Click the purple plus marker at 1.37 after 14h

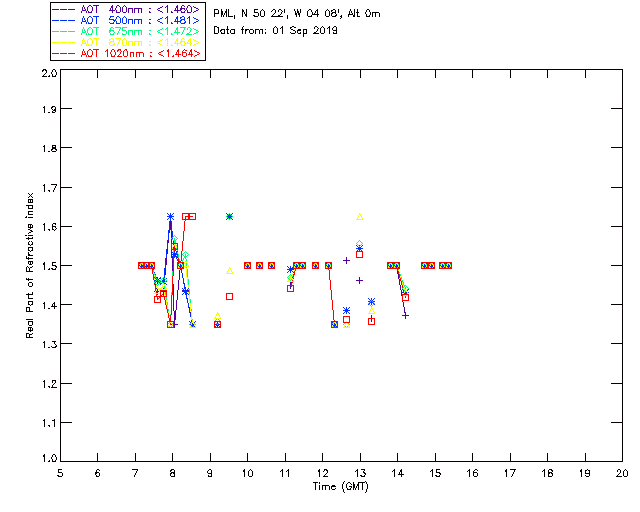(x=405, y=316)
